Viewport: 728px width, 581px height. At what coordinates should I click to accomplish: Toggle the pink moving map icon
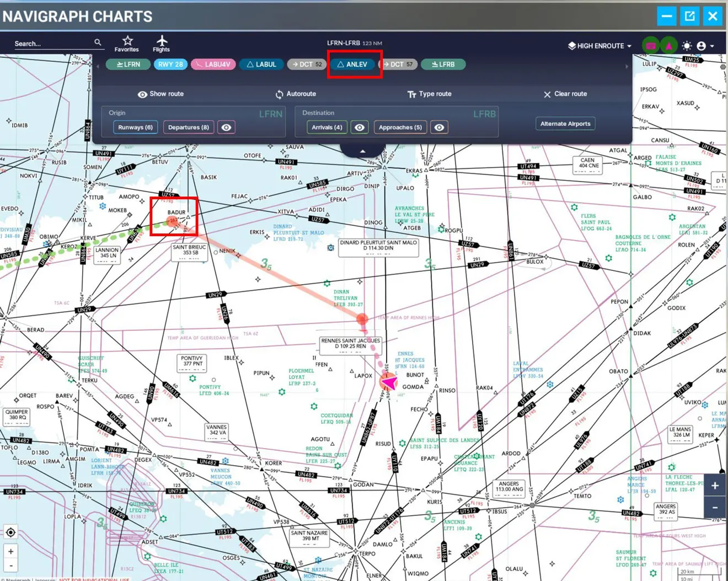tap(651, 46)
